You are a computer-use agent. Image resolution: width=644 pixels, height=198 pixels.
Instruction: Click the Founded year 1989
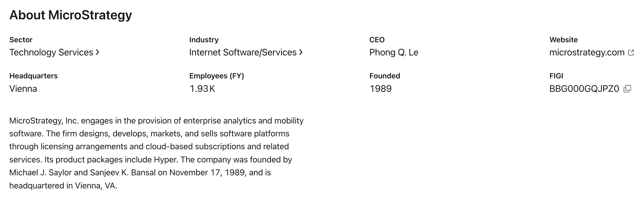point(381,89)
